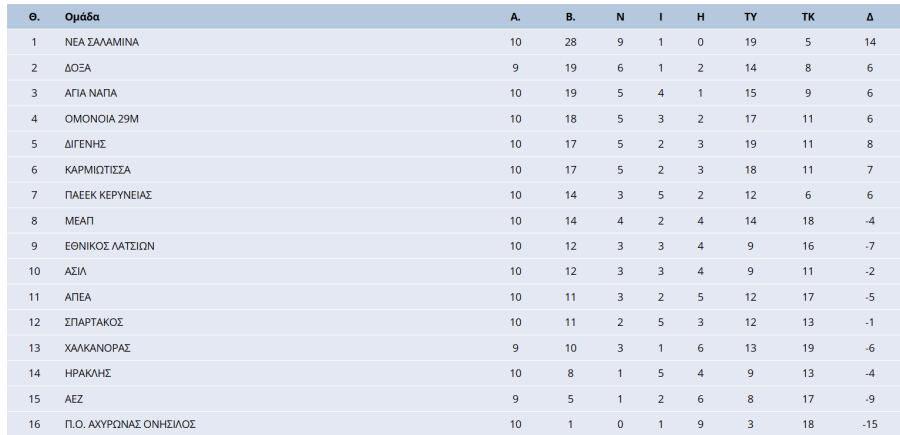This screenshot has height=435, width=900.
Task: Select the ΤΥ goals-for column header
Action: (x=750, y=17)
